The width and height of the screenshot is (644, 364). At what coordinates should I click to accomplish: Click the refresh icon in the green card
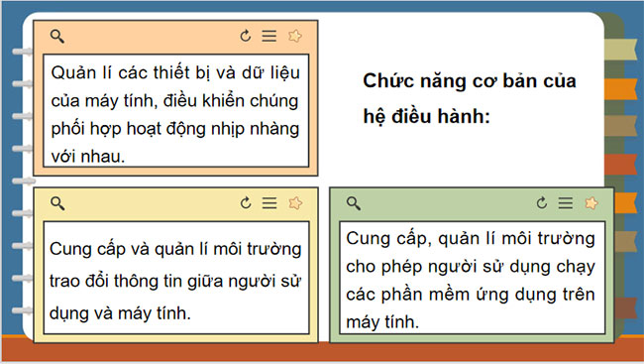[542, 202]
